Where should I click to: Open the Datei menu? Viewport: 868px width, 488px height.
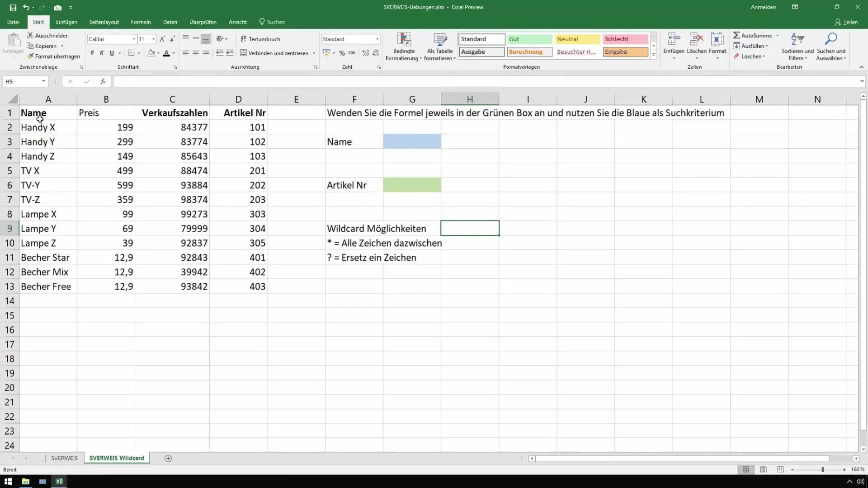(x=13, y=22)
